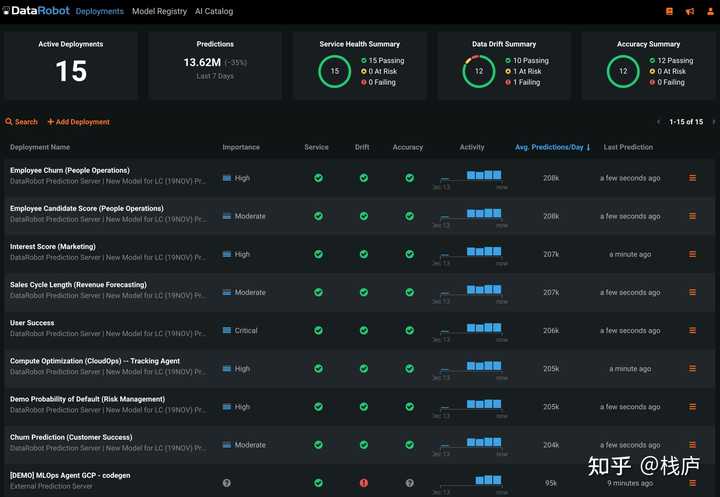The image size is (720, 497).
Task: Open actions menu for Churn Prediction row
Action: click(692, 445)
